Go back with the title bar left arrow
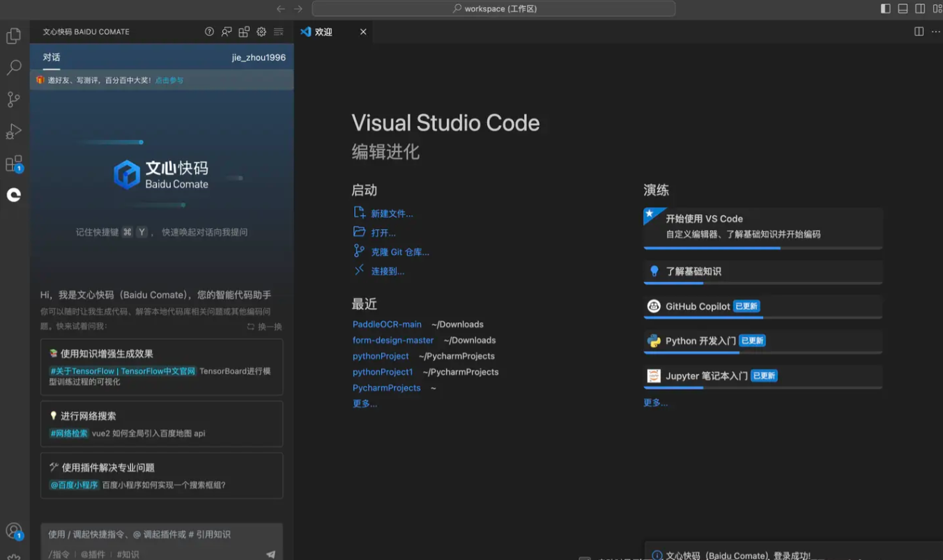This screenshot has width=943, height=560. coord(281,9)
